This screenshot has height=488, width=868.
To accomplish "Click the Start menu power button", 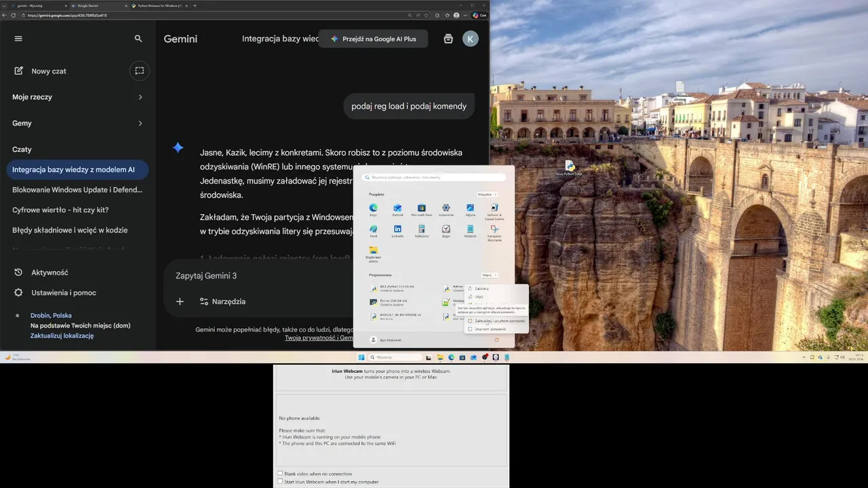I will tap(496, 340).
